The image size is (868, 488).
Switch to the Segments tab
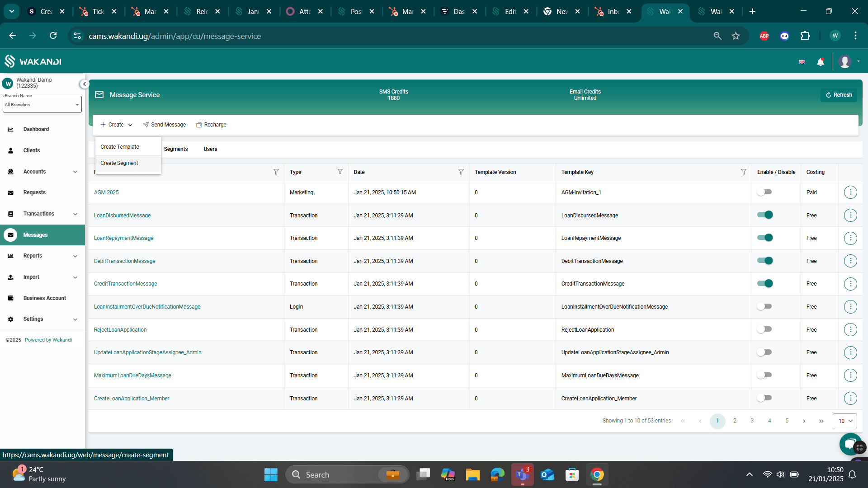pyautogui.click(x=176, y=149)
